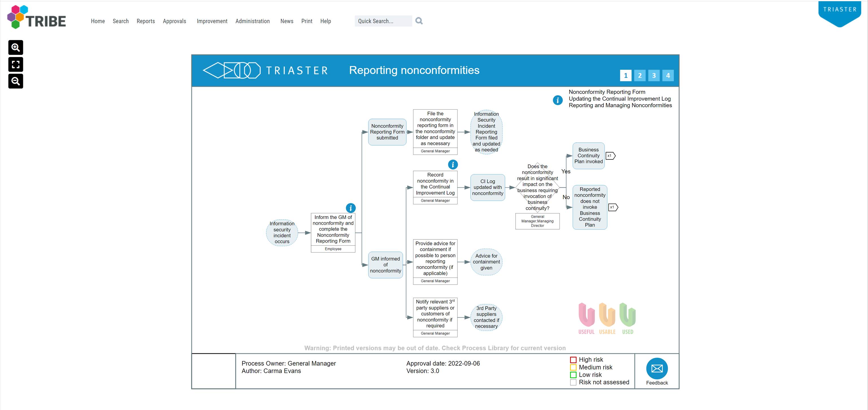Click the info icon beside Nonconformity Reporting Form links
The height and width of the screenshot is (410, 868).
tap(558, 100)
